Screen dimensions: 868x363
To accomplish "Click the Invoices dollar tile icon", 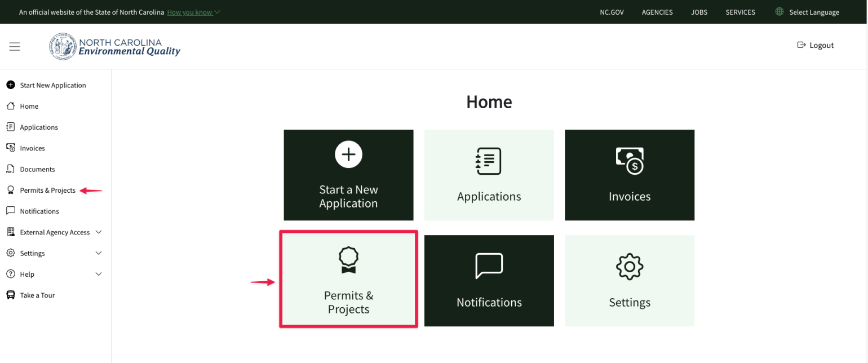I will [x=629, y=162].
